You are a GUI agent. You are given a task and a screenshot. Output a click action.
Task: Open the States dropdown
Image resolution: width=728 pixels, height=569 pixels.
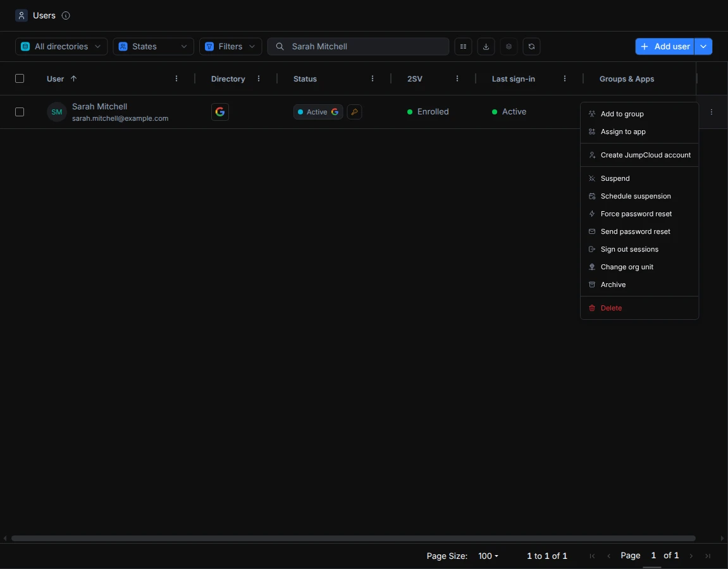[153, 46]
